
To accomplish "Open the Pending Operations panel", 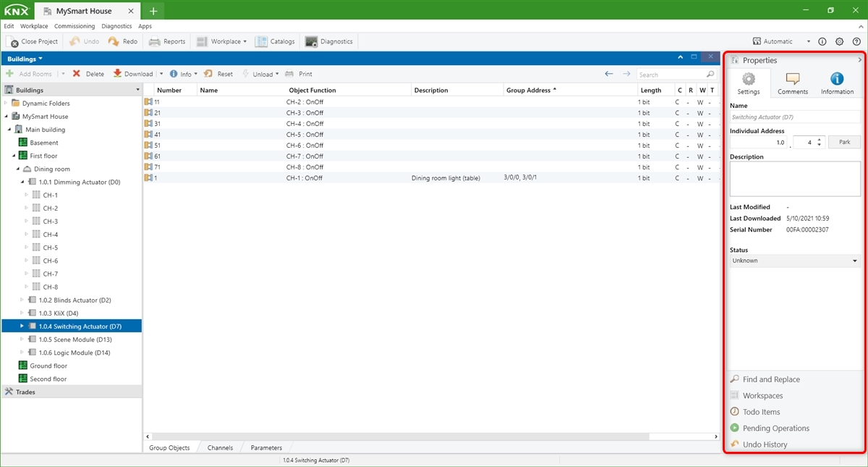I will [775, 428].
